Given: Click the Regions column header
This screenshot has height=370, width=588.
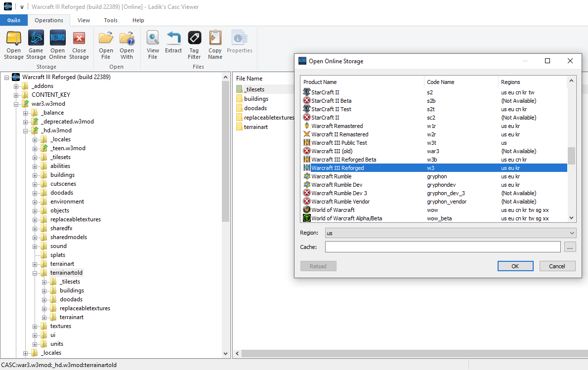Looking at the screenshot, I should pyautogui.click(x=533, y=82).
